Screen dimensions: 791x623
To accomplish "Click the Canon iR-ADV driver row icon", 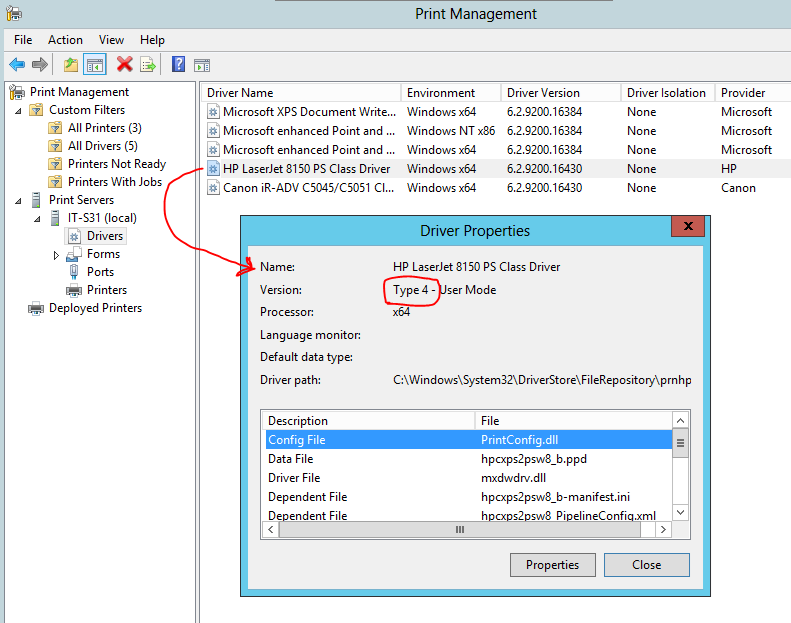I will [213, 188].
